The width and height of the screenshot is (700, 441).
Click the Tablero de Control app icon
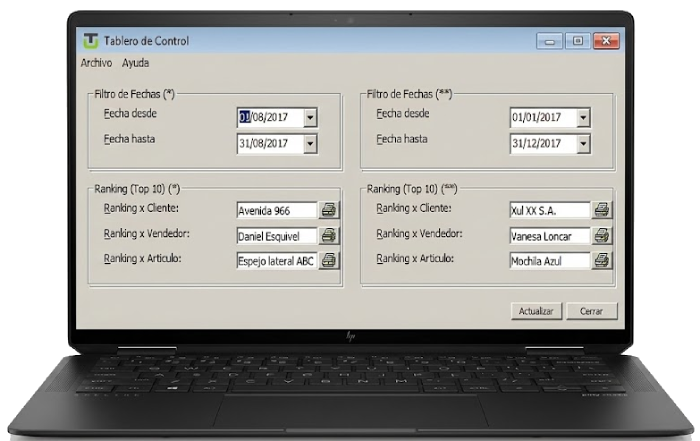click(91, 41)
